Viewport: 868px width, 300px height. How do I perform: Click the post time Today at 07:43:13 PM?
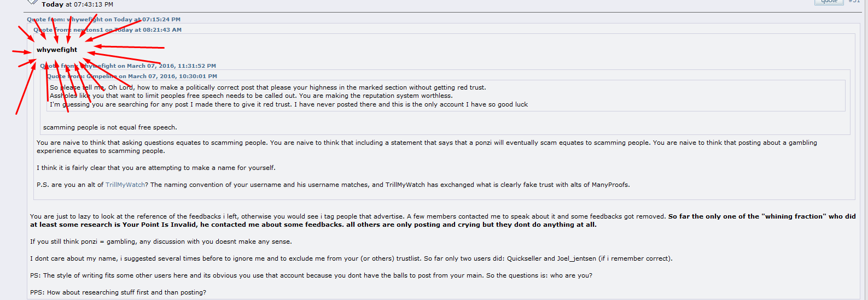point(77,4)
